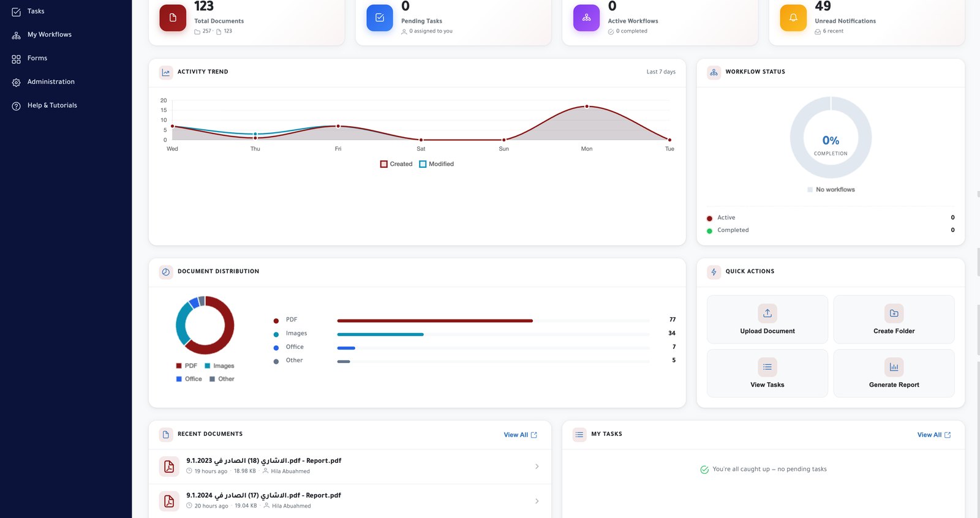Image resolution: width=980 pixels, height=518 pixels.
Task: Click the Upload Document button label
Action: [767, 331]
